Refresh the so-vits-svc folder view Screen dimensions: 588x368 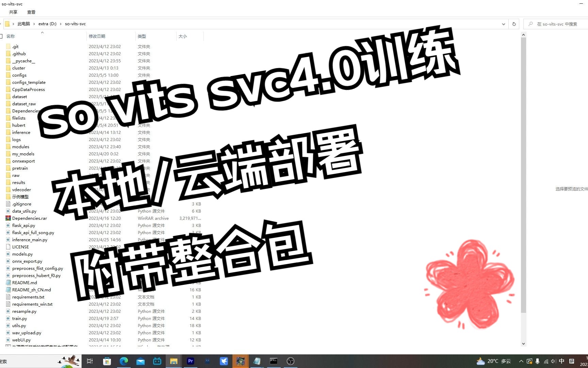513,24
